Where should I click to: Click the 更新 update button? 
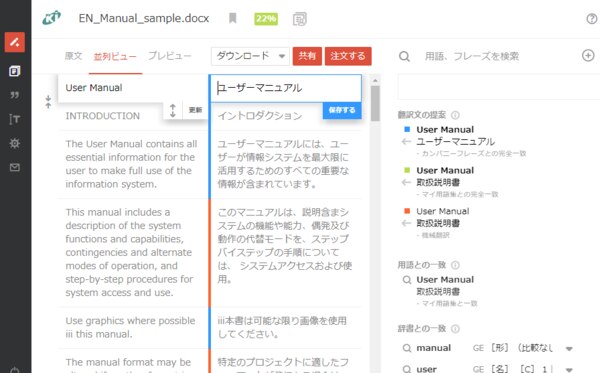point(195,110)
